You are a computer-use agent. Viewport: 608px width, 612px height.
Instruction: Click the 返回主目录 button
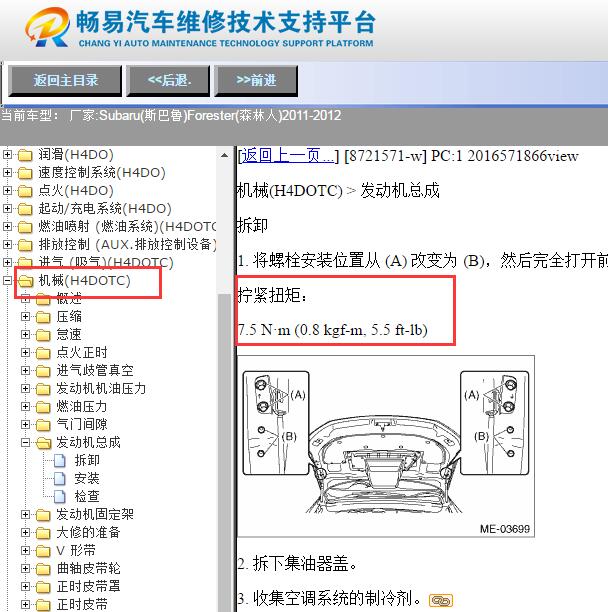click(x=65, y=81)
